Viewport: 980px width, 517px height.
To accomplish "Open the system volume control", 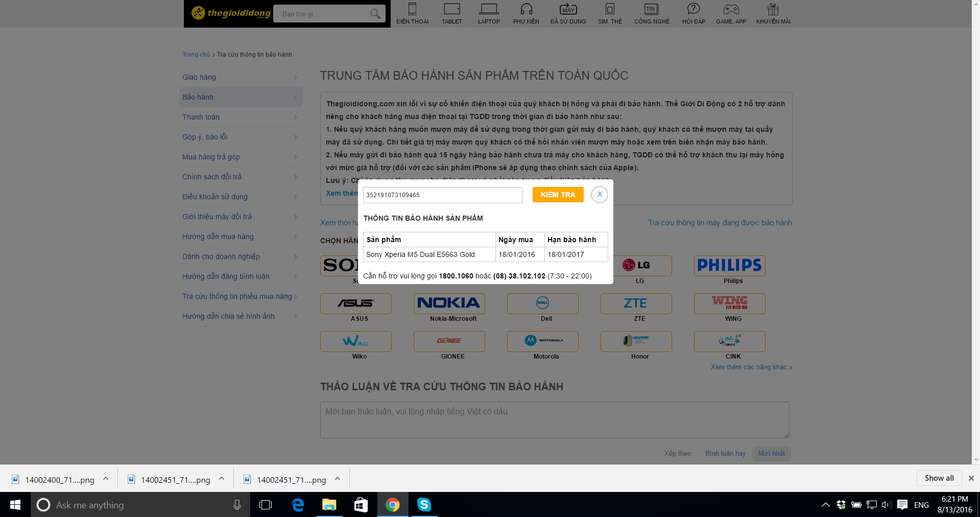I will coord(887,505).
